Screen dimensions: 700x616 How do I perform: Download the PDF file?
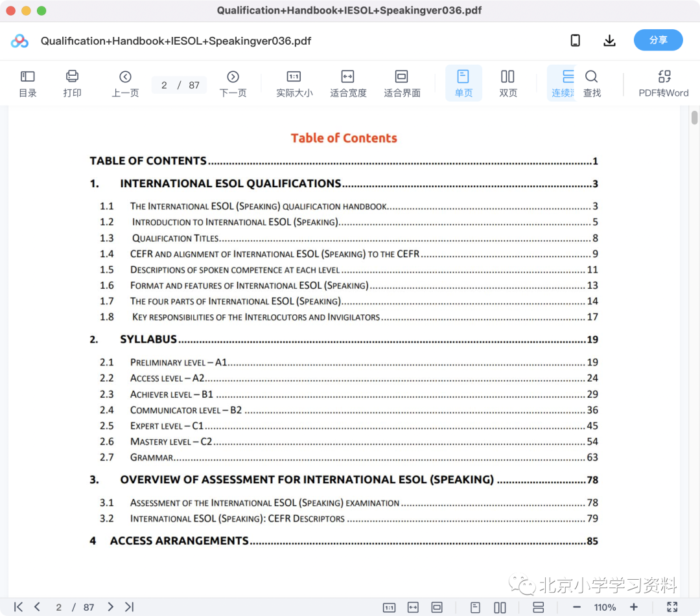coord(609,41)
